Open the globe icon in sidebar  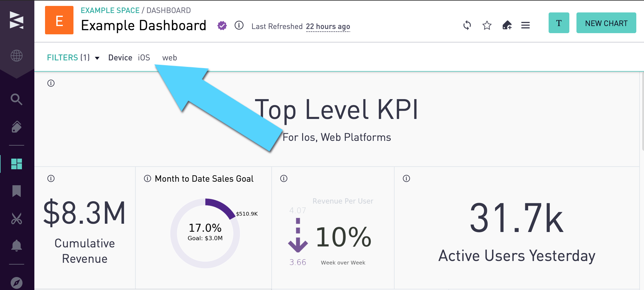[16, 56]
